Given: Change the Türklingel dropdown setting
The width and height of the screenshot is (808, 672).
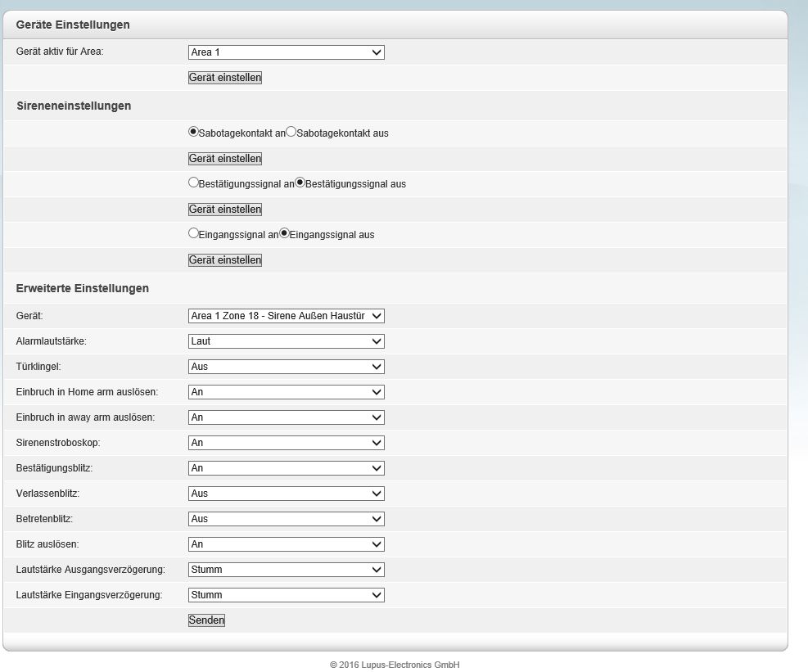Looking at the screenshot, I should [x=286, y=367].
